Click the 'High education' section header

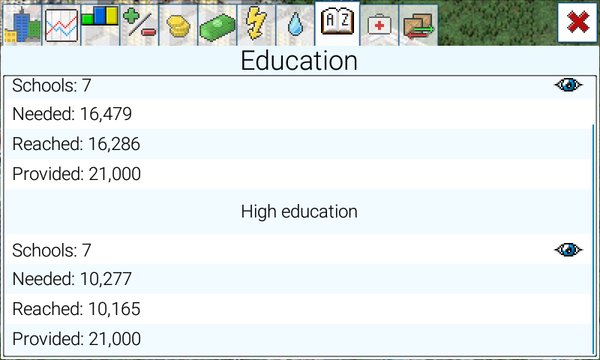point(299,211)
